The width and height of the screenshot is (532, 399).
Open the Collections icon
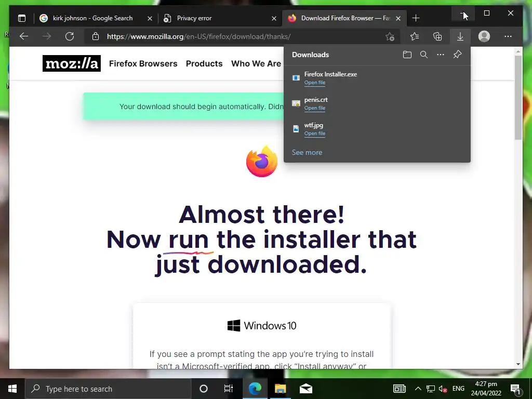[437, 36]
